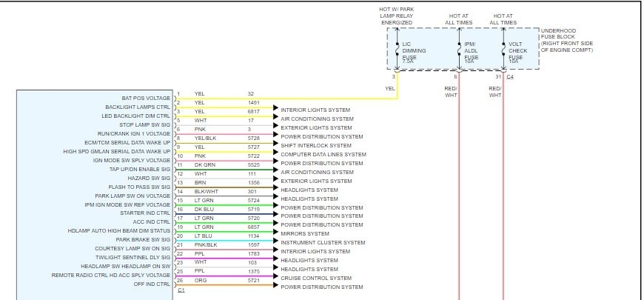
Task: Click the L/C Dimming fuse symbol
Action: [x=397, y=50]
